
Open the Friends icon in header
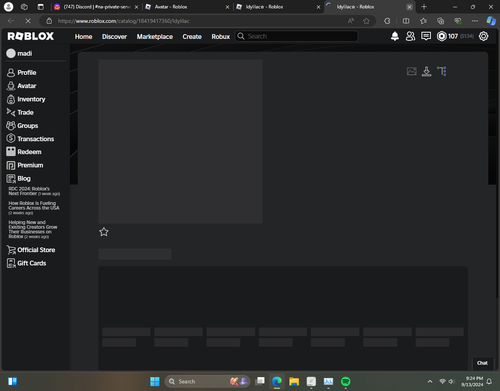pos(410,36)
